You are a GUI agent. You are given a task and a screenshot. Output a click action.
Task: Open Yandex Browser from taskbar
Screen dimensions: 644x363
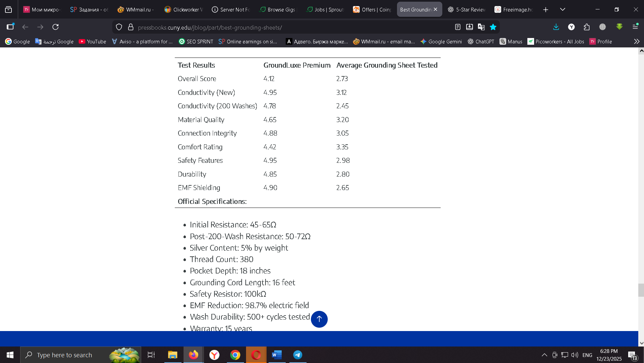[214, 355]
